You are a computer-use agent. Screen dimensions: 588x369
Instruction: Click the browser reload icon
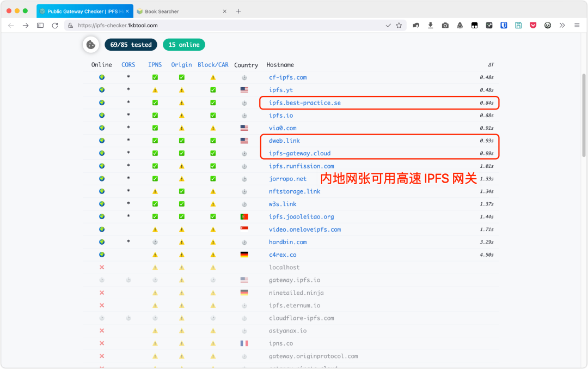(x=55, y=26)
